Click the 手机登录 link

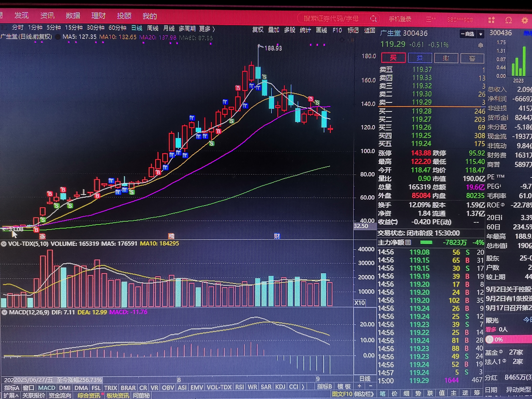[400, 19]
